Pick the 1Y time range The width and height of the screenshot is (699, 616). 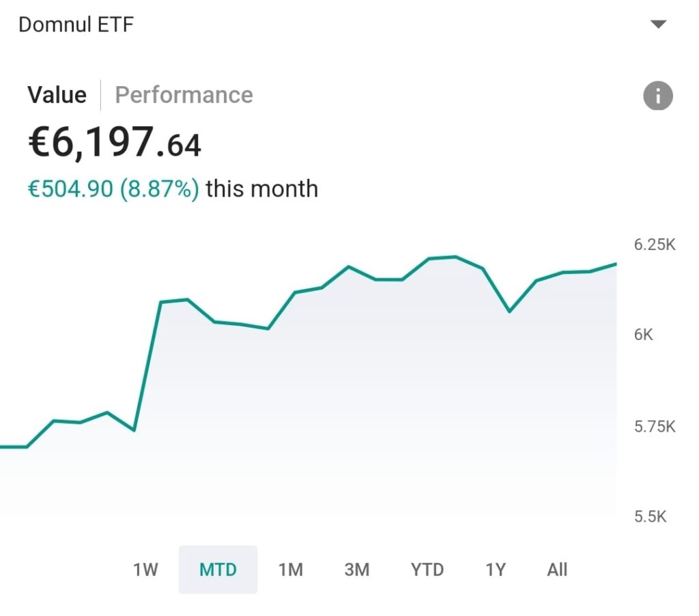tap(496, 570)
